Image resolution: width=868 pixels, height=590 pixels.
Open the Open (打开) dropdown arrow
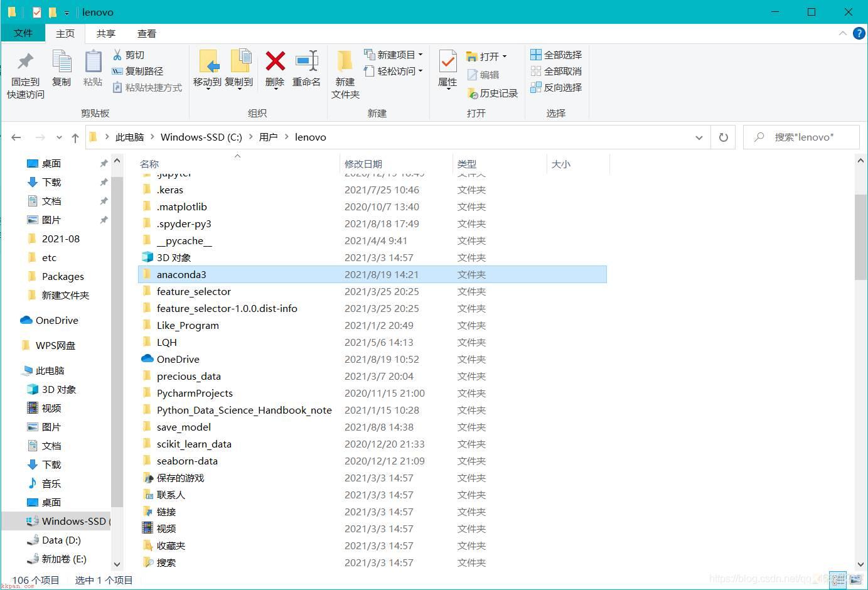(x=504, y=56)
